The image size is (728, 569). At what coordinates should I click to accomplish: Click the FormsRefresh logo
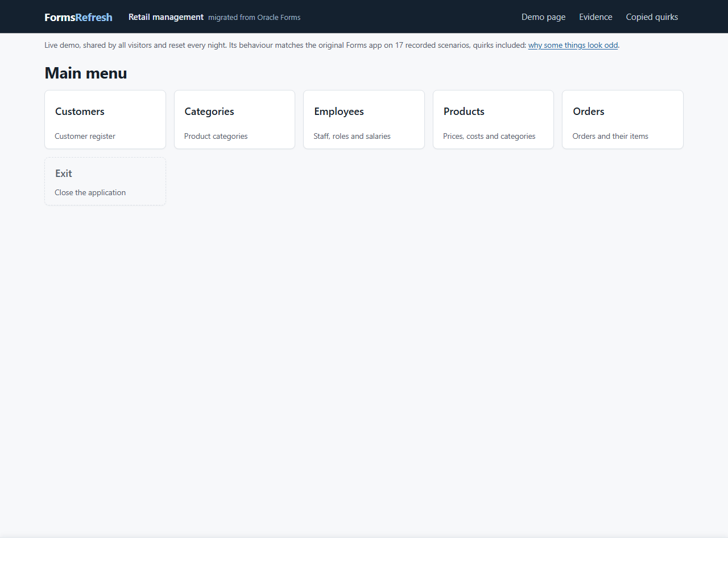point(78,17)
